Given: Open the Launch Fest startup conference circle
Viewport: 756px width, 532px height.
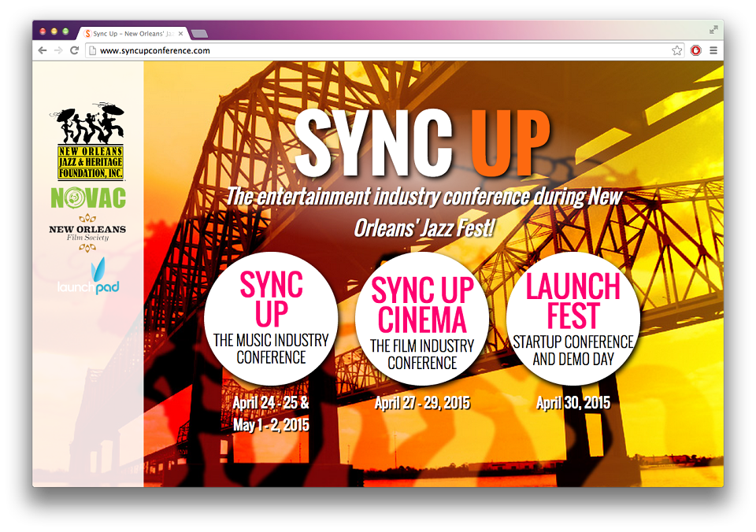Looking at the screenshot, I should [573, 319].
